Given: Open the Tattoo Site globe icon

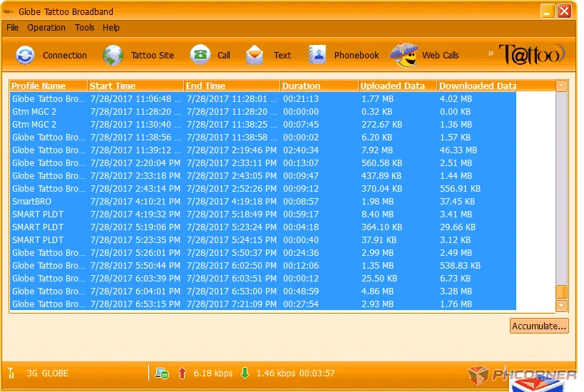Looking at the screenshot, I should pos(113,55).
